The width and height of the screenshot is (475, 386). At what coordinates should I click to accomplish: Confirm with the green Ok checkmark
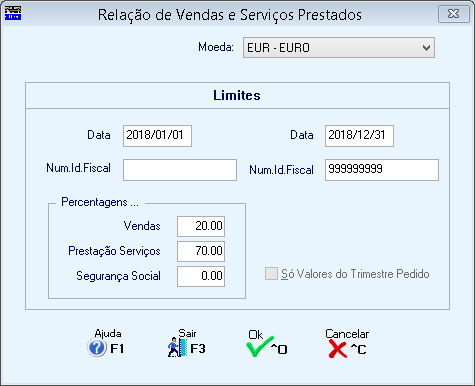click(260, 347)
